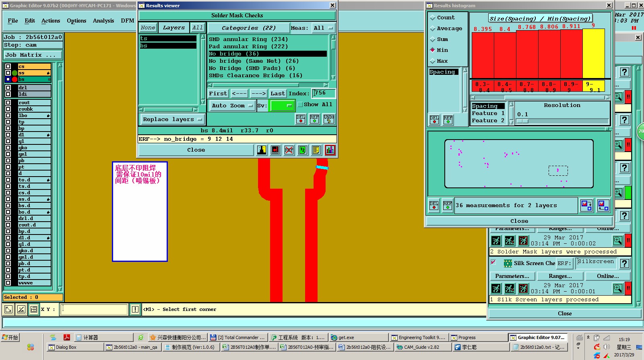This screenshot has width=644, height=360.
Task: Open Actions menu
Action: (x=51, y=21)
